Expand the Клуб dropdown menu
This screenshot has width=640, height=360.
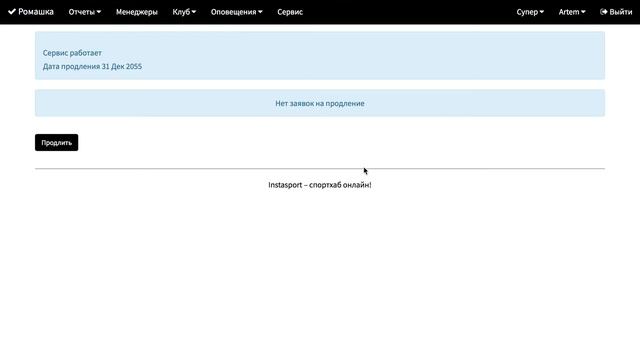pos(184,12)
